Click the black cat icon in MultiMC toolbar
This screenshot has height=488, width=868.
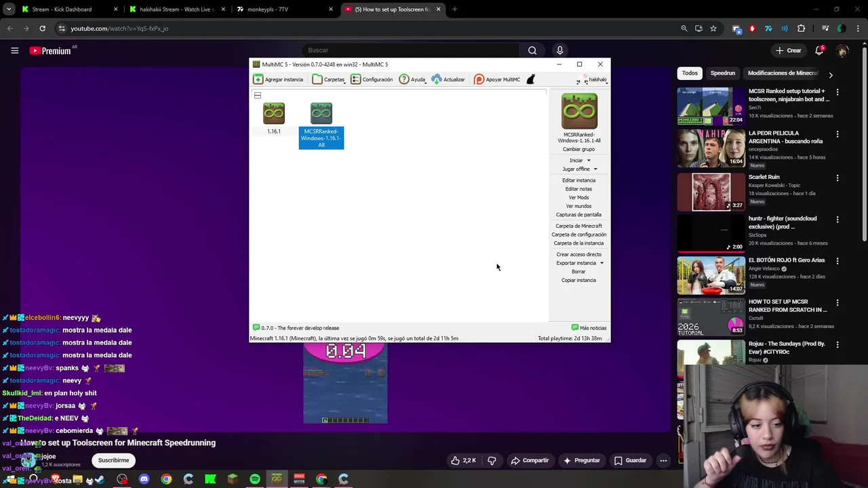[530, 79]
